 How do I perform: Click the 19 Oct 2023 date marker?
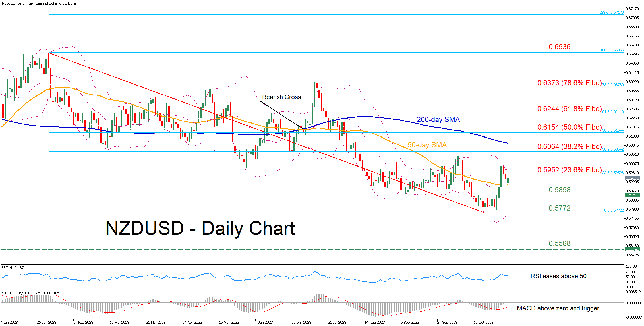(x=483, y=323)
